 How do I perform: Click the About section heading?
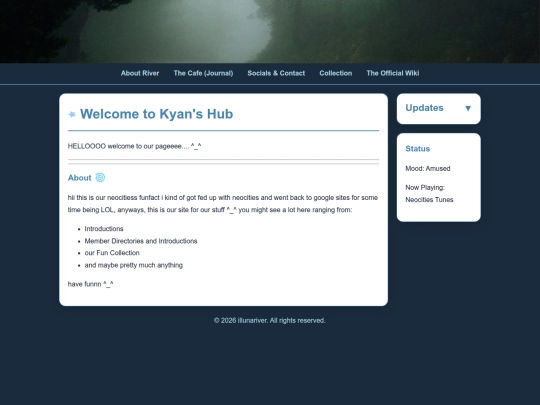pos(80,178)
